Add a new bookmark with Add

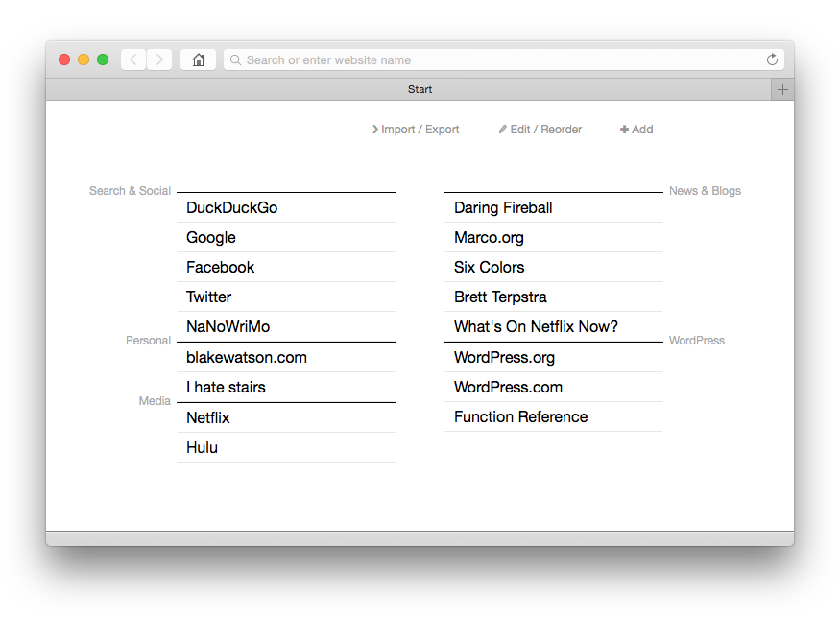point(636,130)
